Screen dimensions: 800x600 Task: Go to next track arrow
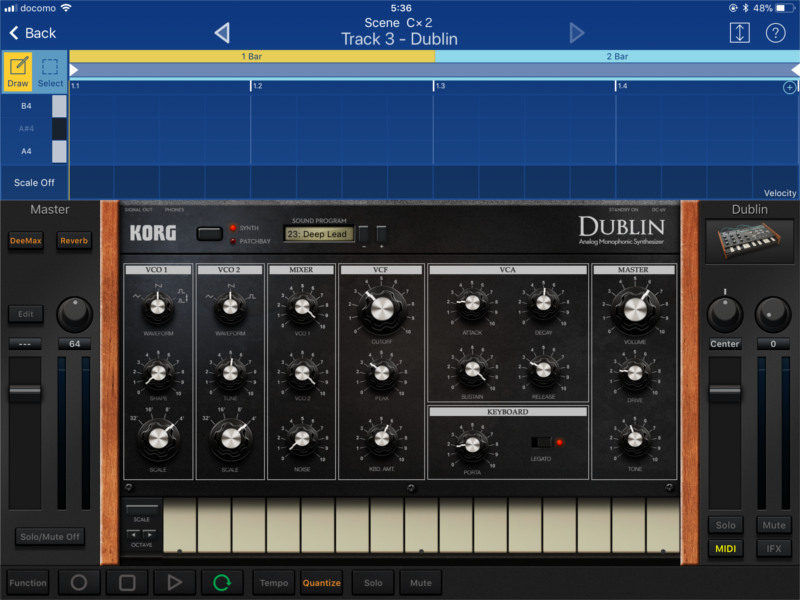tap(577, 33)
